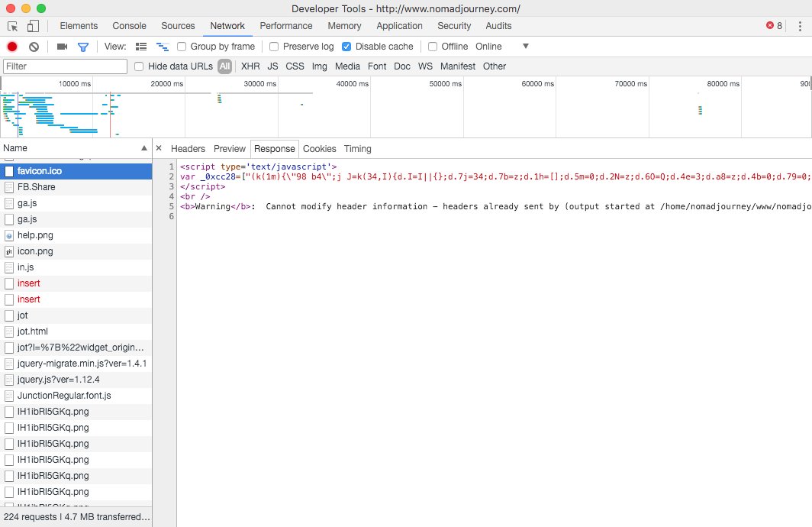Filter requests by XHR type
812x527 pixels.
pyautogui.click(x=250, y=66)
